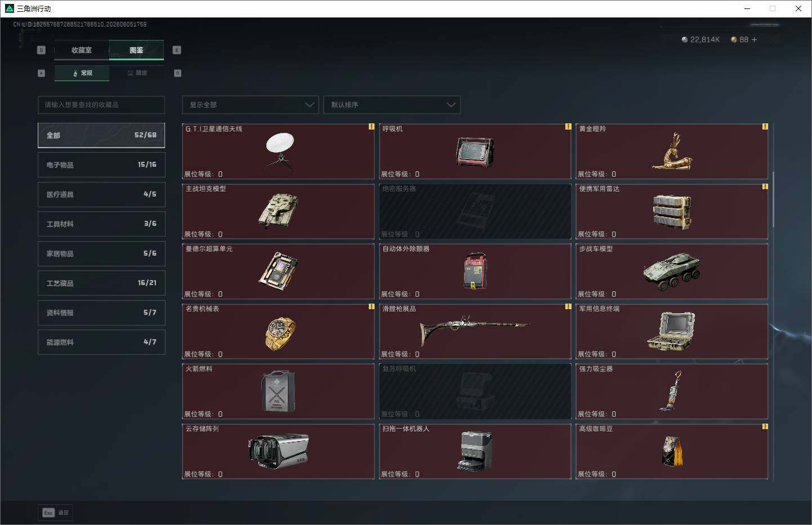This screenshot has width=812, height=525.
Task: Filter by 电子物品 category
Action: 101,164
